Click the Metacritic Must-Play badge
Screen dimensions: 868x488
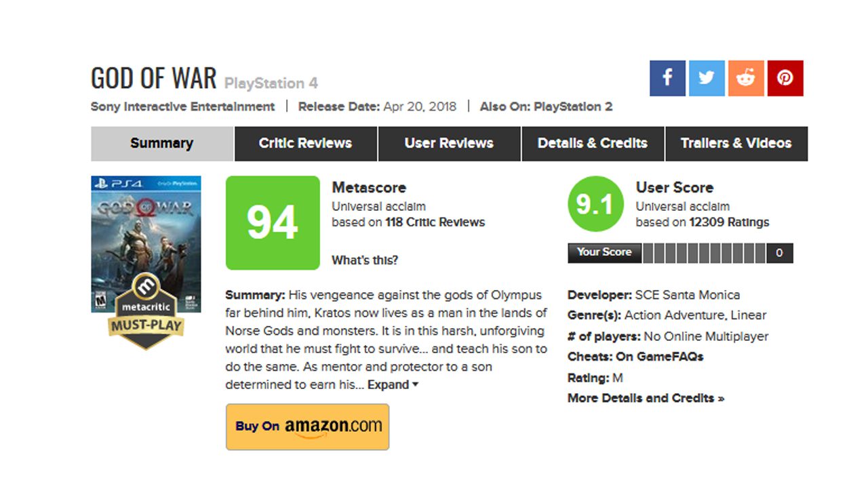(x=146, y=311)
